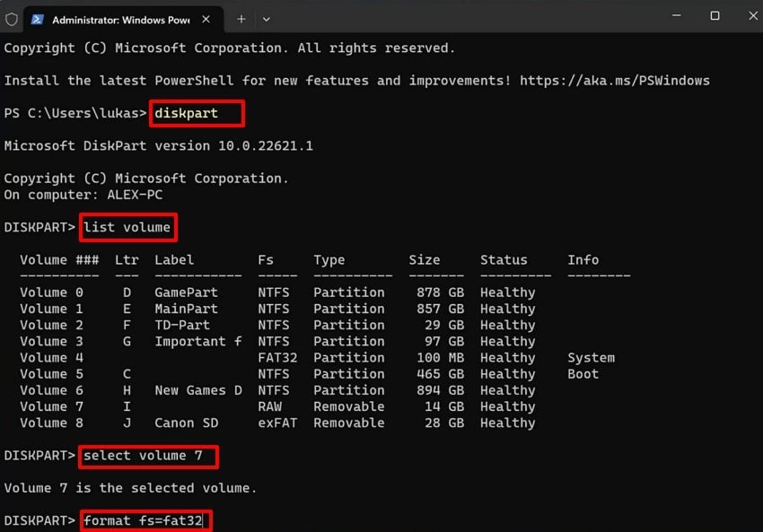Click the highlighted diskpart command

196,113
